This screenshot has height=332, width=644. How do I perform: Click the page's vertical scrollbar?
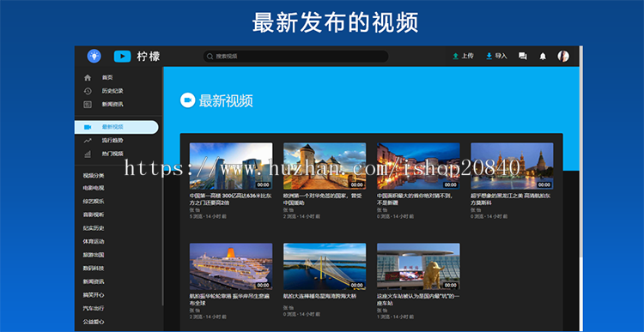click(x=580, y=152)
